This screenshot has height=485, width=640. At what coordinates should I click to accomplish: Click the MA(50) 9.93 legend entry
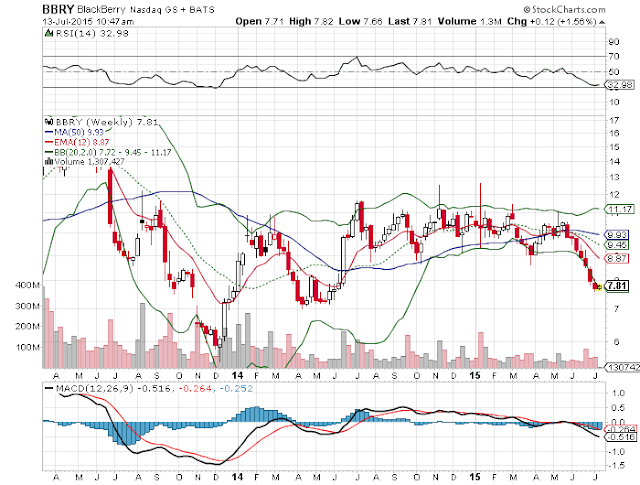point(74,132)
